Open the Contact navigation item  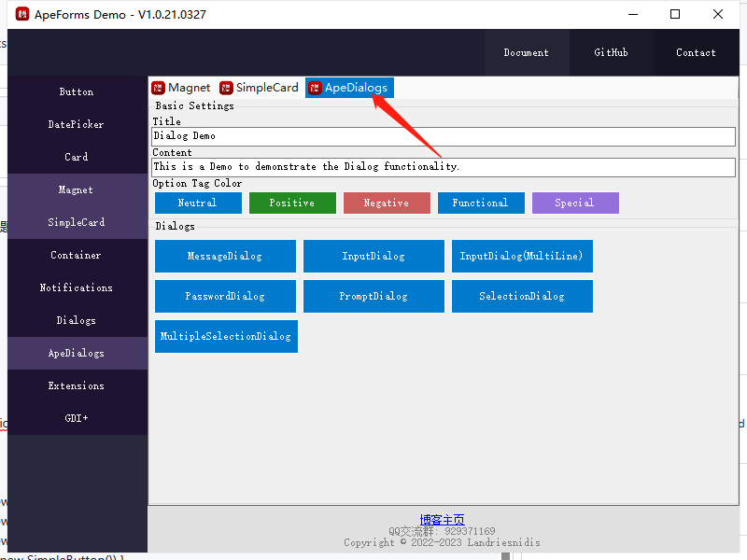(x=696, y=52)
